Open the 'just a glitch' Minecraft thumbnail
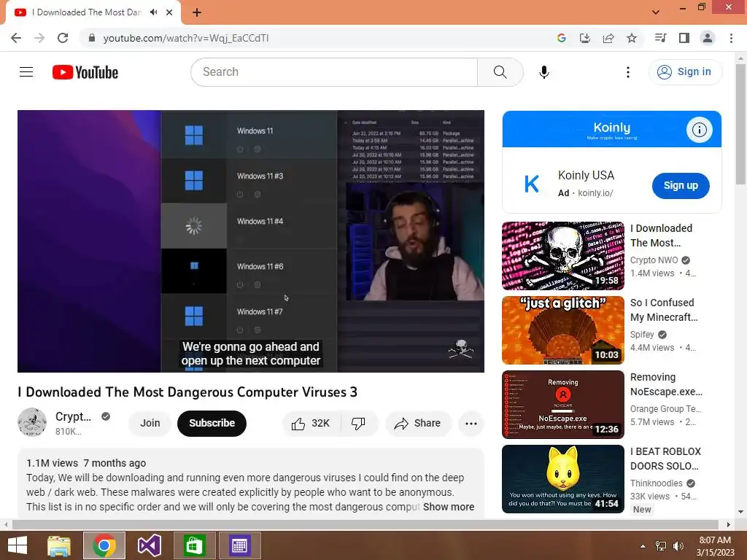Screen dimensions: 747x560 click(562, 330)
